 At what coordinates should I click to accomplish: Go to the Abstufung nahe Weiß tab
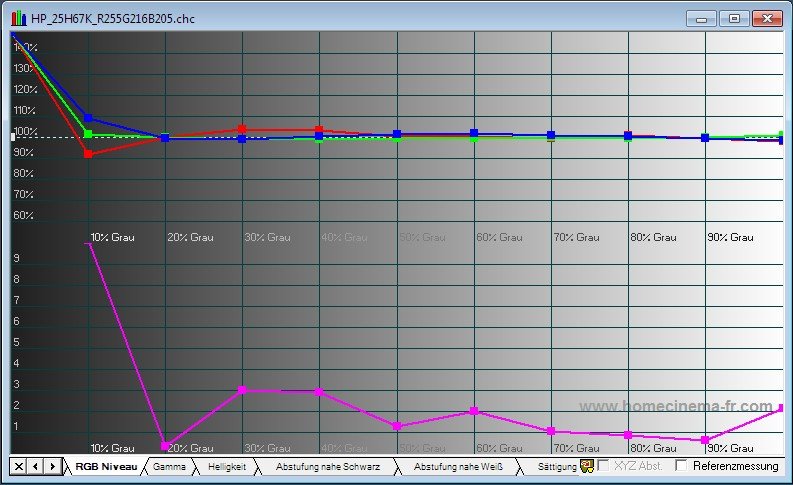[458, 467]
